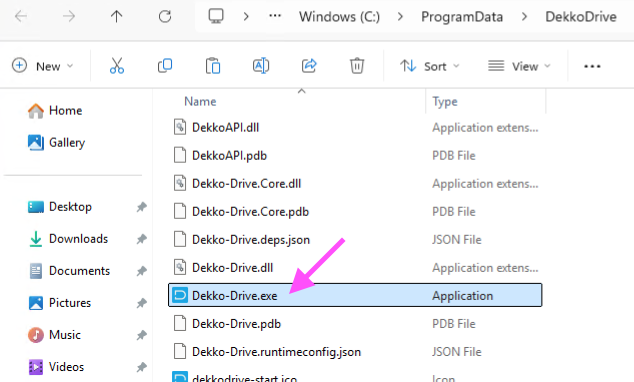Open Pictures quick access folder
Screen dimensions: 634x382
coord(59,302)
